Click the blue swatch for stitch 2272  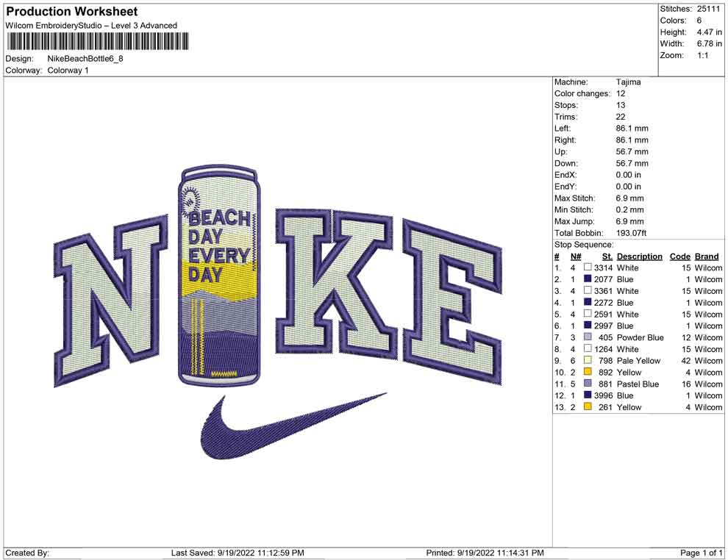point(588,302)
